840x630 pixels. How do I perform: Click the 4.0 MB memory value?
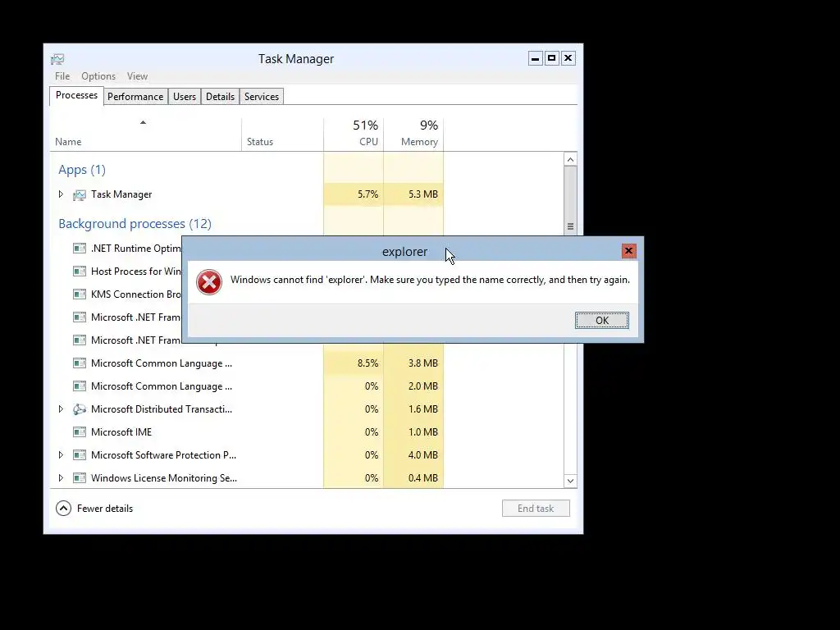422,455
